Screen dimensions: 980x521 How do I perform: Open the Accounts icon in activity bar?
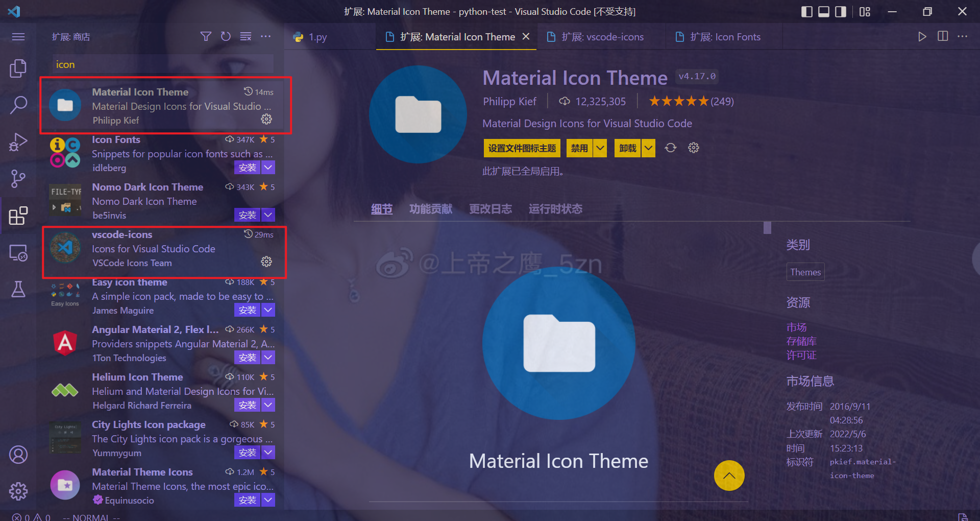click(18, 454)
